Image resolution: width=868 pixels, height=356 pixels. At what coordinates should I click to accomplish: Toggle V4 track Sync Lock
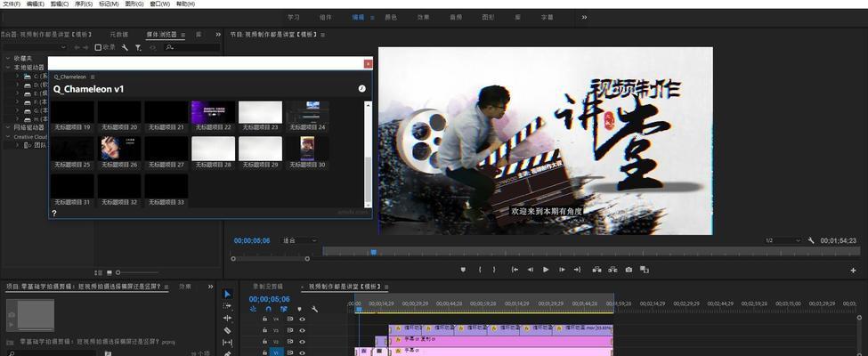click(x=290, y=320)
